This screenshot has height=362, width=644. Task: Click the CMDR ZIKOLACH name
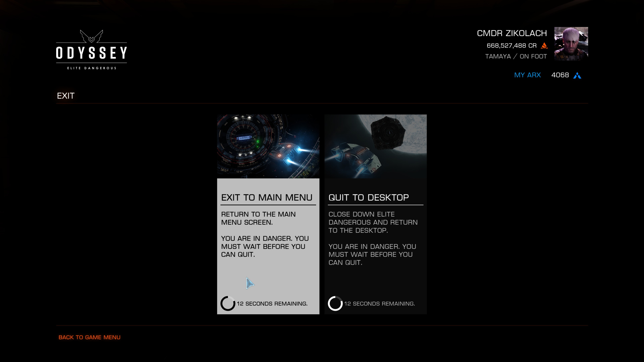point(512,33)
